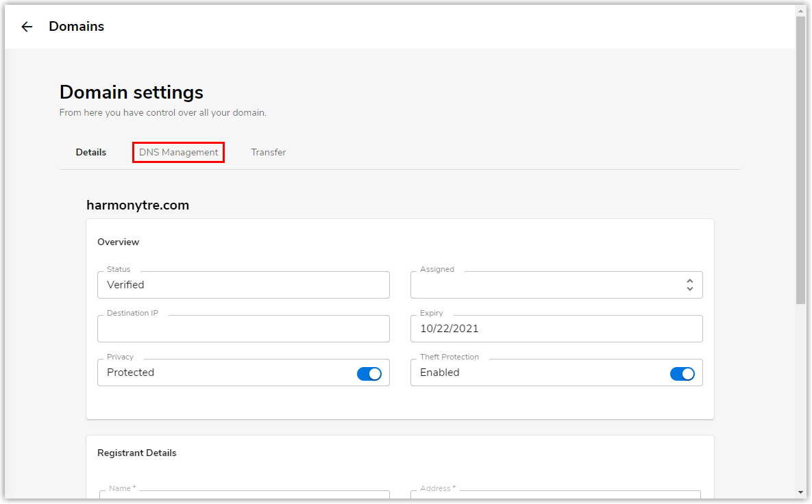This screenshot has height=504, width=812.
Task: Click the Name field in Registrant Details
Action: point(245,494)
